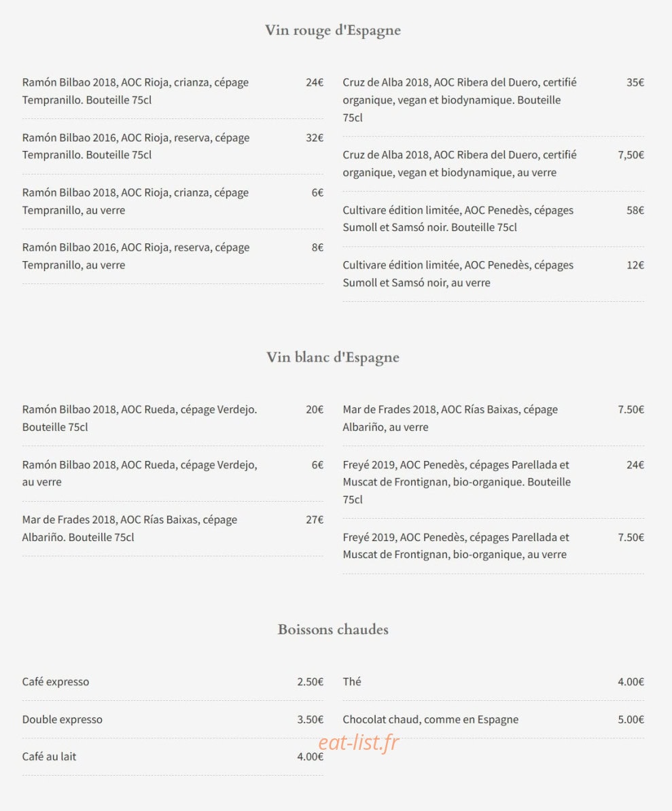672x811 pixels.
Task: Select Freyé 2019 bio-organique bottle entry
Action: point(493,482)
